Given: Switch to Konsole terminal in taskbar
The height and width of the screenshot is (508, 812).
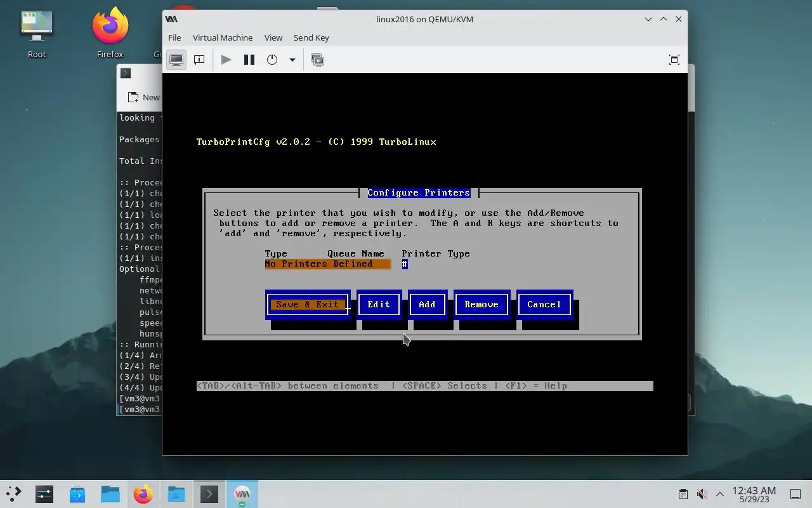Looking at the screenshot, I should click(209, 494).
